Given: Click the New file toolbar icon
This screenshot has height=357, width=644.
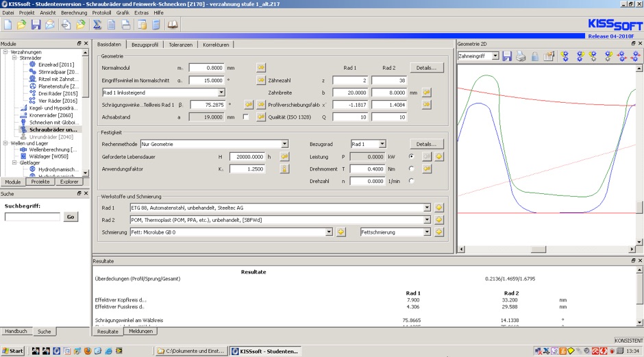Looking at the screenshot, I should [x=8, y=25].
